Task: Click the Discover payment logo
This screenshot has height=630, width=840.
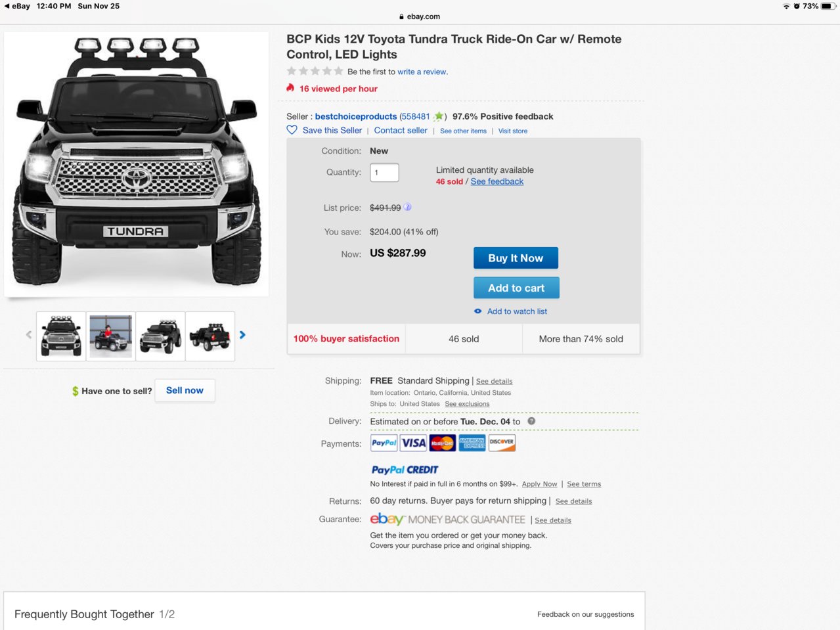Action: point(502,443)
